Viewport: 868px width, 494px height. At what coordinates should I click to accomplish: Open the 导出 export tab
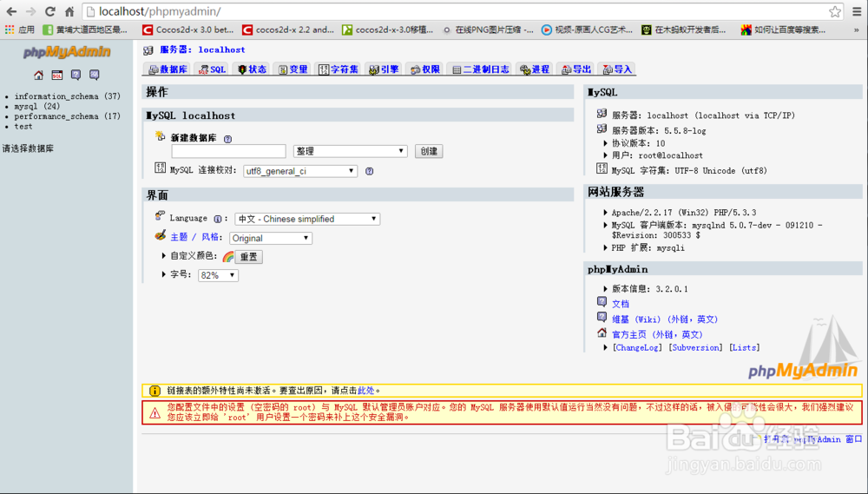coord(576,69)
